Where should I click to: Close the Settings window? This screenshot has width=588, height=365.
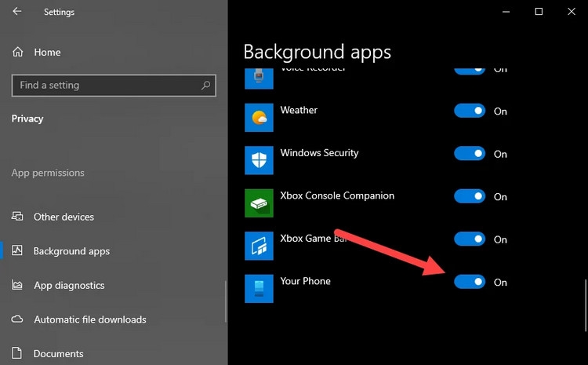tap(571, 12)
